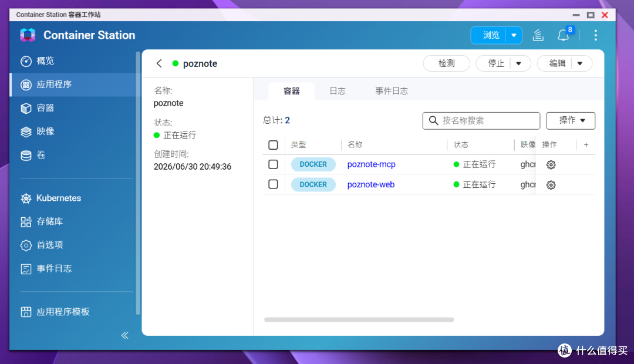Open the poznote-web container link
The image size is (634, 364).
pos(371,185)
